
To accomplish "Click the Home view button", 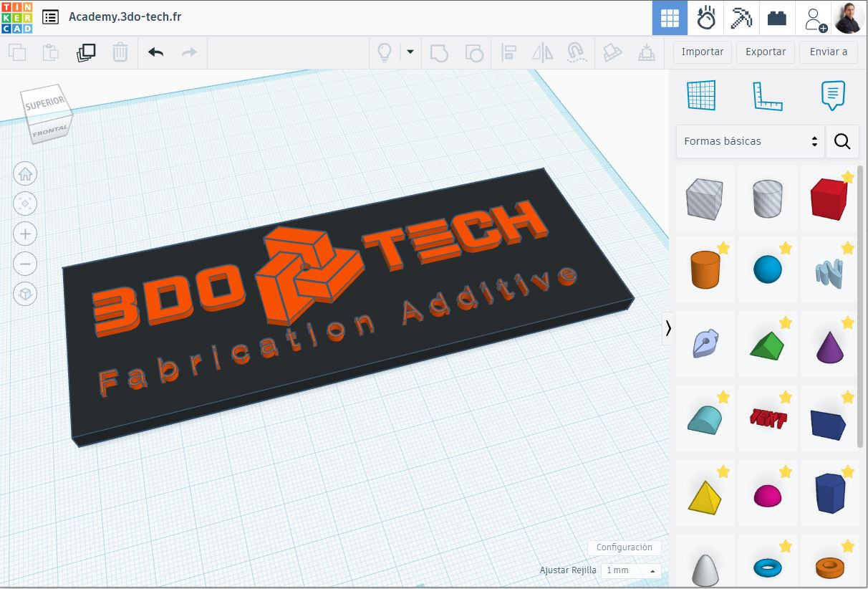I will click(25, 173).
